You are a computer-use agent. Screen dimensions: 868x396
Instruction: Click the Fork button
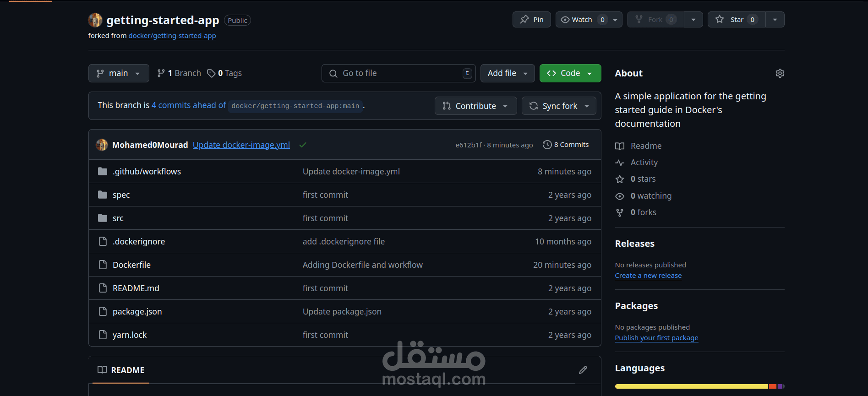656,20
